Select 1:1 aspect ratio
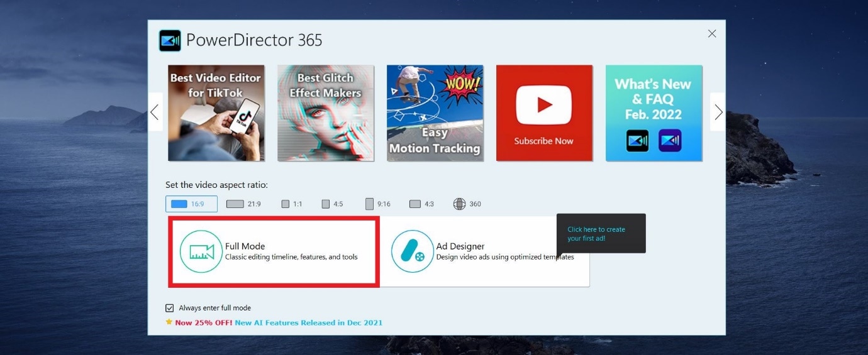Screen dimensions: 868x355 point(292,204)
